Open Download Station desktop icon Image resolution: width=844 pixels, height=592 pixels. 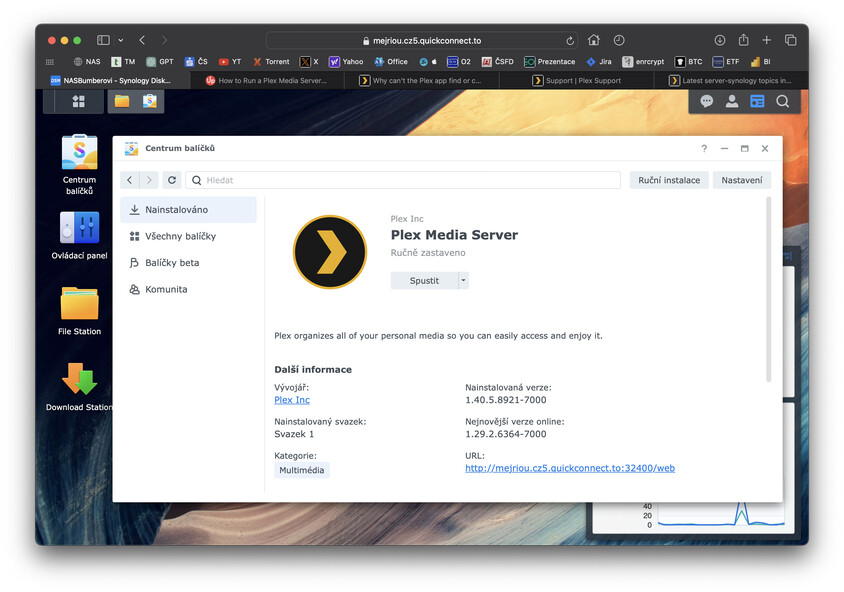[x=79, y=386]
